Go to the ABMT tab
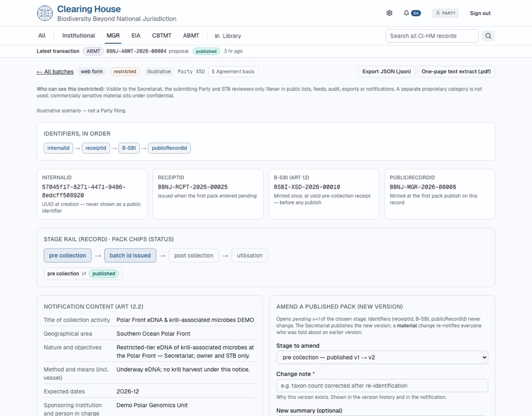The width and height of the screenshot is (532, 416). (x=191, y=35)
